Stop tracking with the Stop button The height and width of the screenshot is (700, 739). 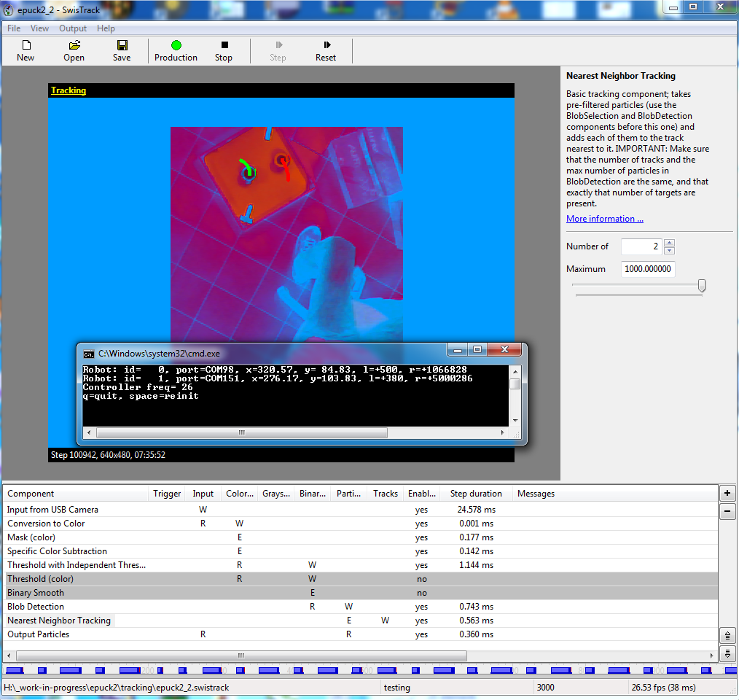tap(224, 50)
